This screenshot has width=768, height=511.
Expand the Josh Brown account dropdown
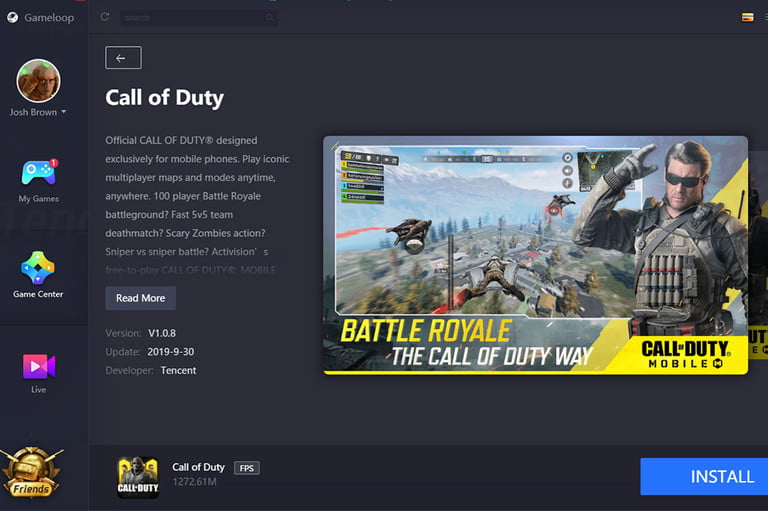(64, 112)
